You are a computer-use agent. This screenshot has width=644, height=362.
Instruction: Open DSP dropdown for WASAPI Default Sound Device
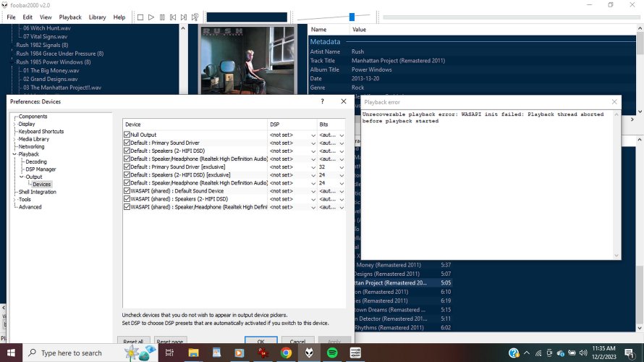click(x=313, y=191)
